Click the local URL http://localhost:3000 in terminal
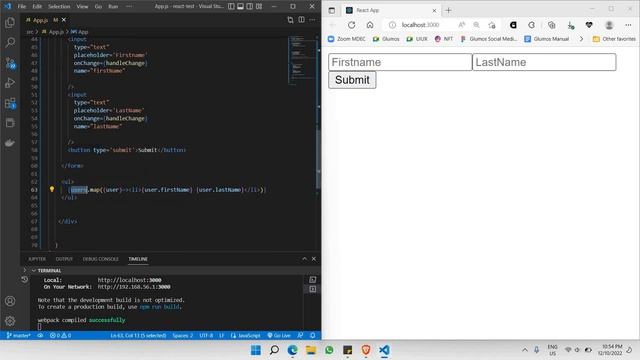 [x=129, y=280]
